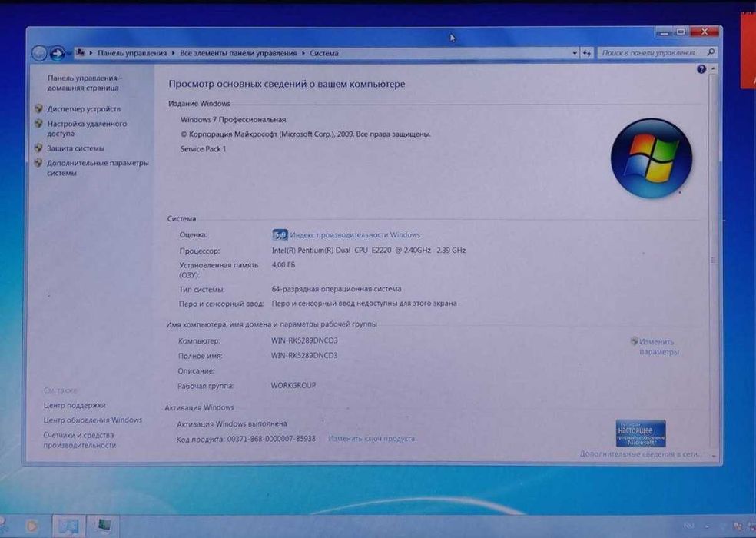756x538 pixels.
Task: Close the System window
Action: point(705,32)
